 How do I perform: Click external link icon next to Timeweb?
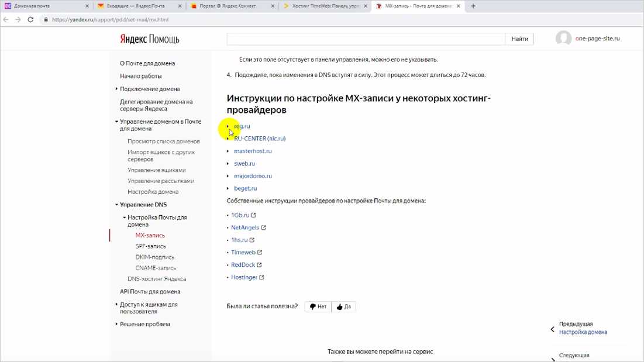pyautogui.click(x=260, y=253)
